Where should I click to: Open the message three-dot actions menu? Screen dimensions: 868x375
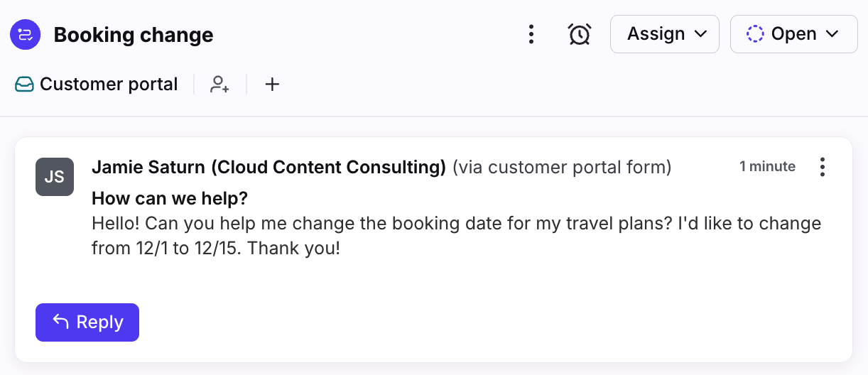point(823,167)
